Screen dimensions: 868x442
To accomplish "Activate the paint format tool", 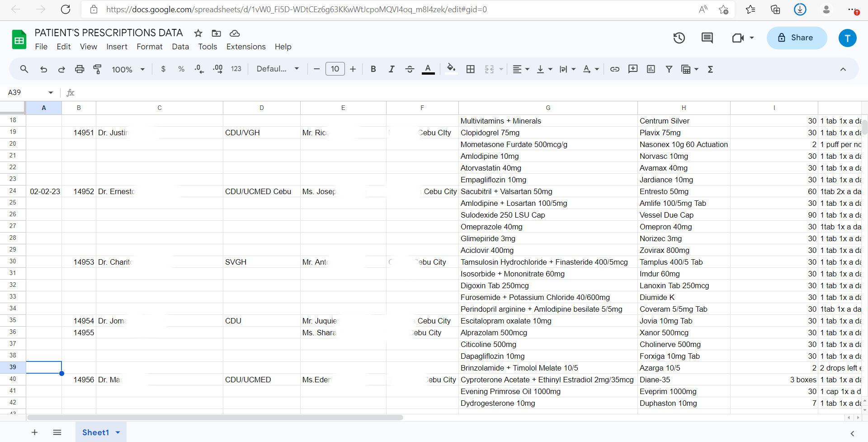I will coord(97,69).
